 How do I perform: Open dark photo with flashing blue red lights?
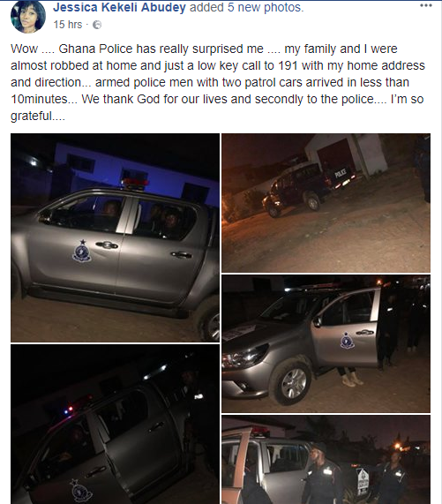coord(115,424)
